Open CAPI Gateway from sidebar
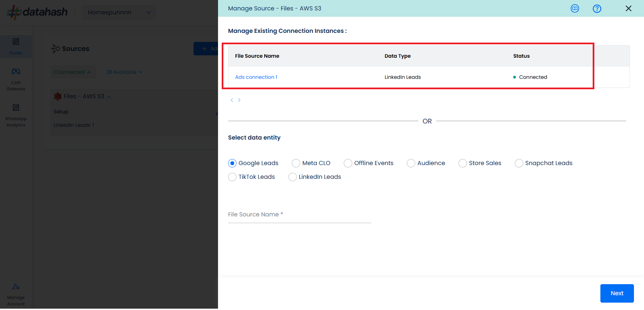This screenshot has width=644, height=310. tap(16, 79)
